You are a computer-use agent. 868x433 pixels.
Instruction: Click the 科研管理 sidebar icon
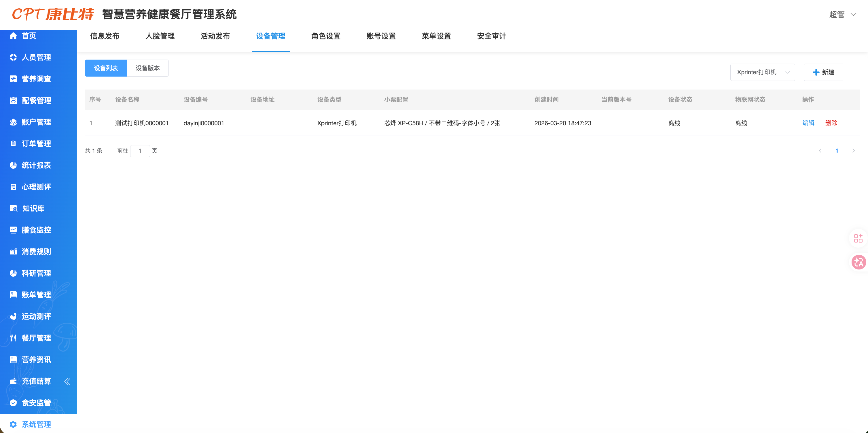tap(13, 273)
